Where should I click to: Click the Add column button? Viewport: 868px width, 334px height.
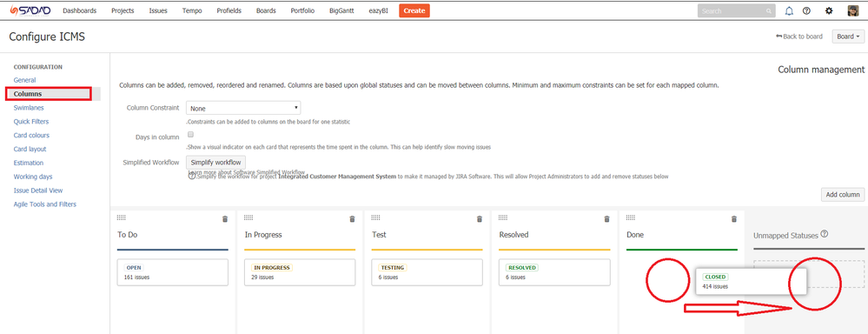coord(842,195)
